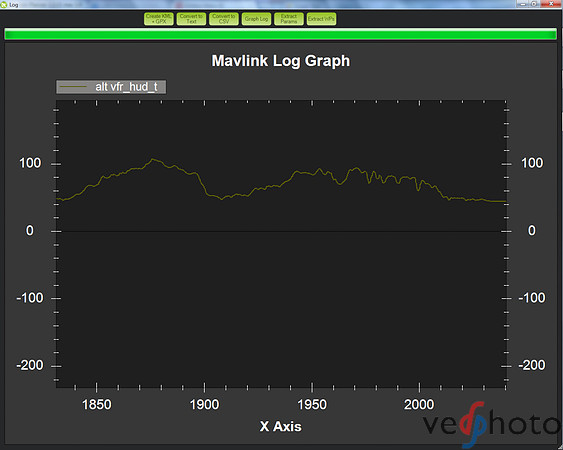
Task: Click the Extract WPs button
Action: coord(321,19)
